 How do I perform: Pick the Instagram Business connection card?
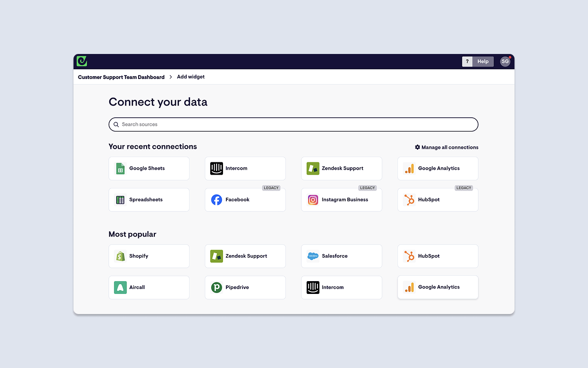(x=342, y=200)
